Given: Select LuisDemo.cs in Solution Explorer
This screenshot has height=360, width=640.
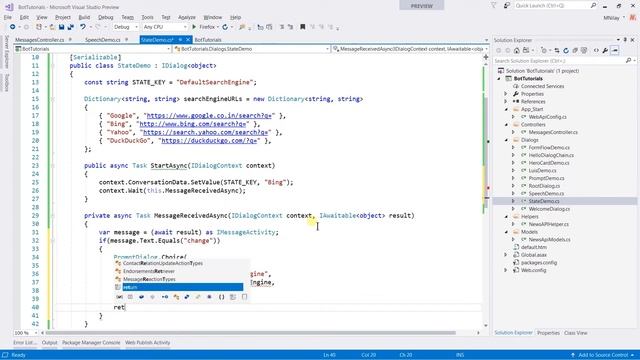Looking at the screenshot, I should click(542, 171).
